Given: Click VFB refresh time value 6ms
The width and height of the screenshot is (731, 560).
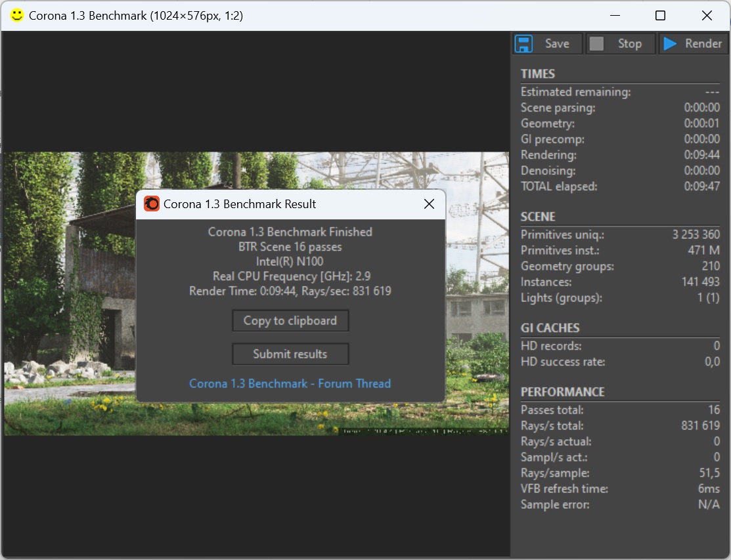Looking at the screenshot, I should [709, 489].
